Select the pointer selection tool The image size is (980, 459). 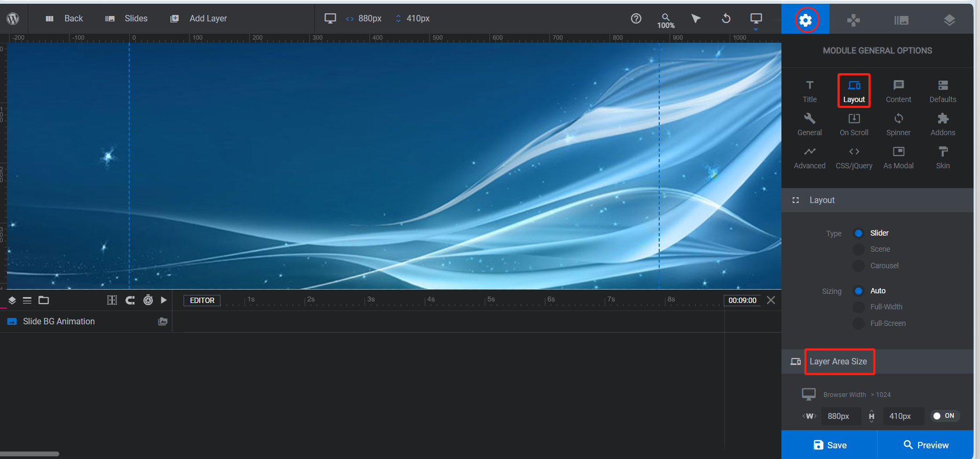click(696, 19)
